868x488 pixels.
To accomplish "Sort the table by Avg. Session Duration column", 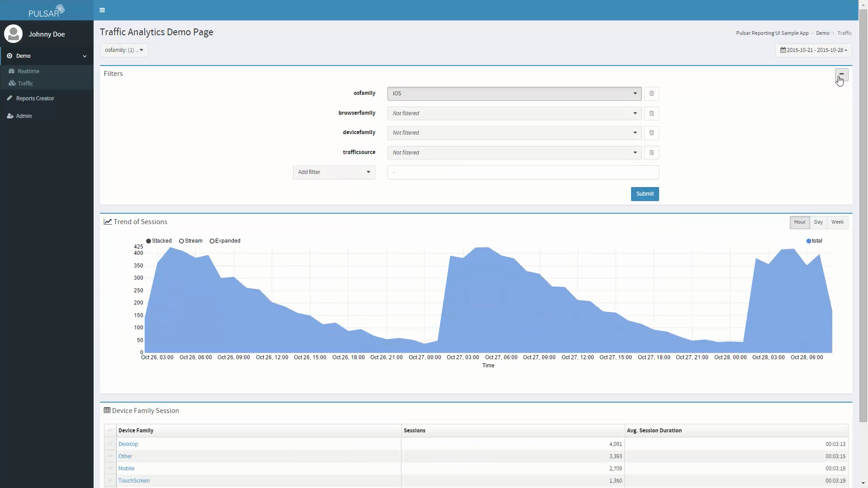I will coord(736,431).
